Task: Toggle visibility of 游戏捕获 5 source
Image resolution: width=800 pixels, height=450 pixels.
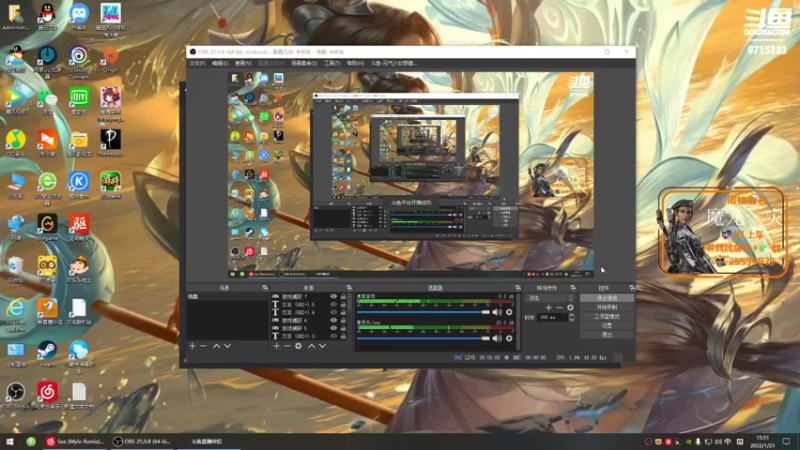Action: click(333, 328)
